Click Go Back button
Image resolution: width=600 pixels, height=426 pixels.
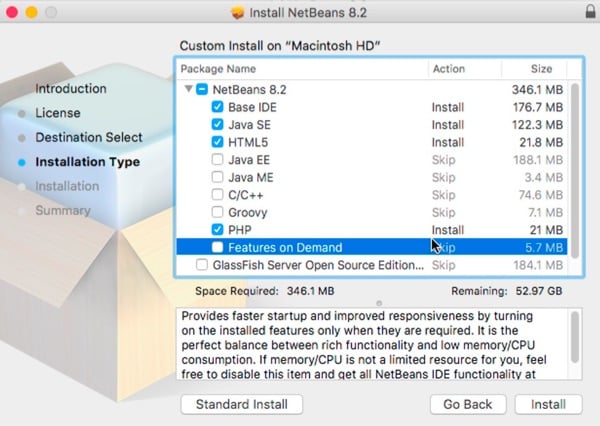468,405
